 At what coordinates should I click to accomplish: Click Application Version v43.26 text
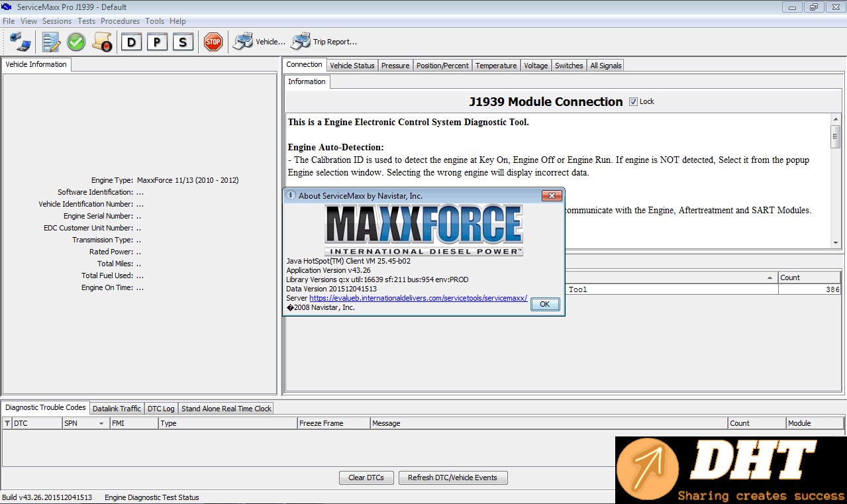point(328,270)
